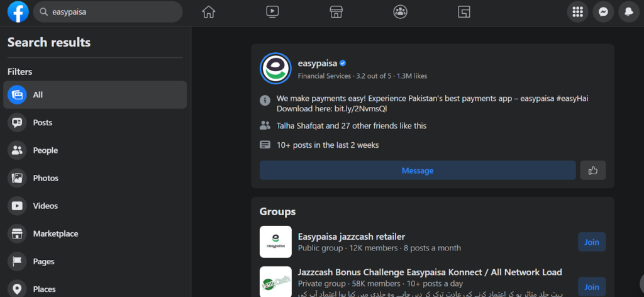Screen dimensions: 644x297
Task: Click the Places pin icon
Action: (x=17, y=288)
